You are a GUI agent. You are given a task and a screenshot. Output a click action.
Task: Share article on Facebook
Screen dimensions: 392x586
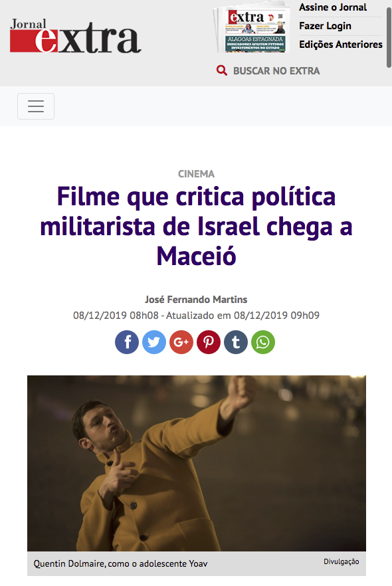pos(127,342)
